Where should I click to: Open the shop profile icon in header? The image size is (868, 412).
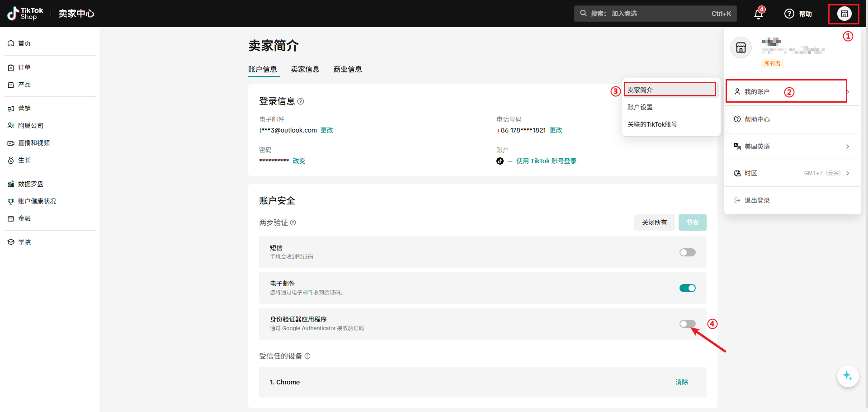point(844,14)
